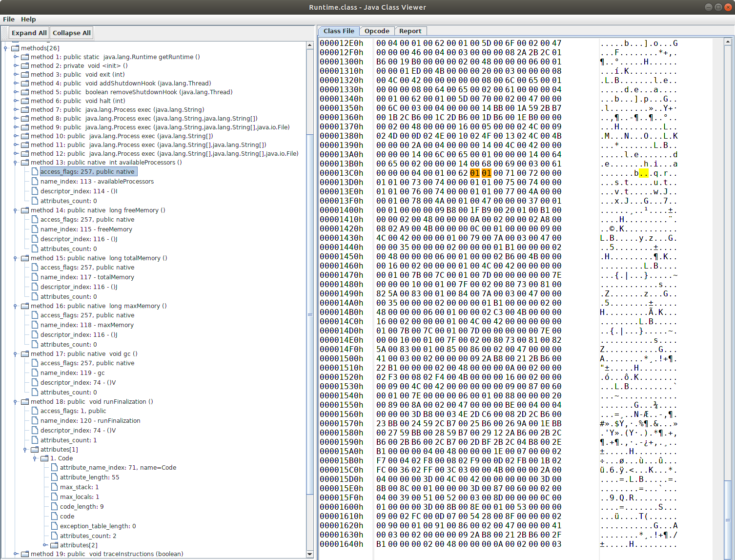Switch to the Opcode tab
This screenshot has width=735, height=560.
tap(377, 31)
